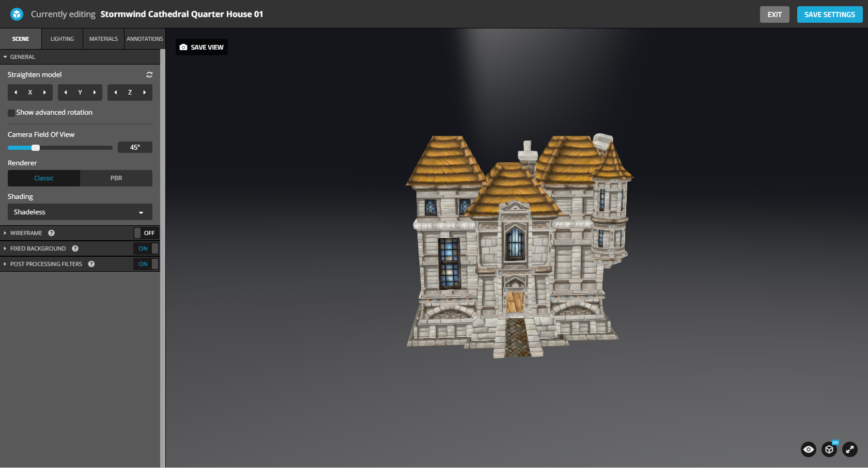The width and height of the screenshot is (868, 468).
Task: Switch to the Scene tab
Action: [x=21, y=39]
